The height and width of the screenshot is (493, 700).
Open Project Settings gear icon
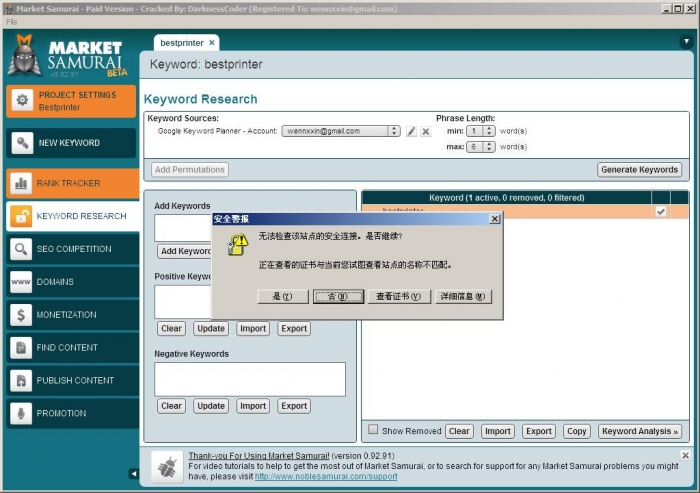click(22, 100)
